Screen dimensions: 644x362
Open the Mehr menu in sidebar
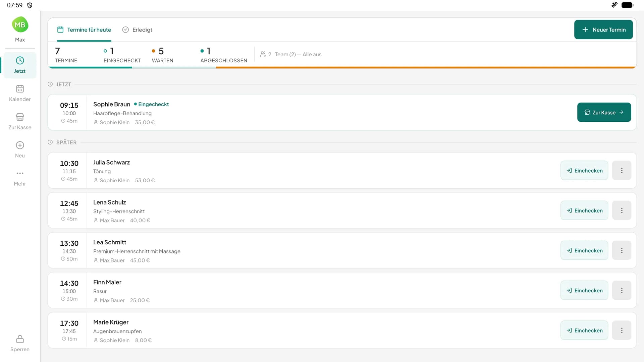20,178
